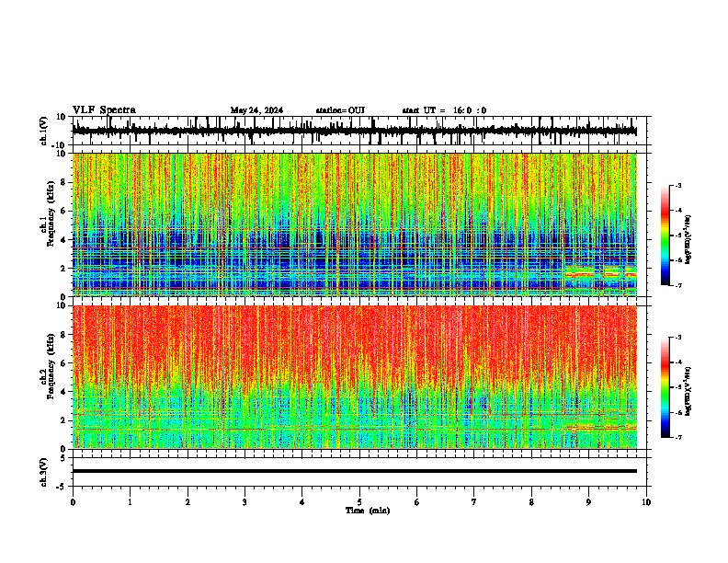Viewport: 728px width, 563px height.
Task: Click the ch.2 frequency tick label '4'
Action: click(x=64, y=392)
